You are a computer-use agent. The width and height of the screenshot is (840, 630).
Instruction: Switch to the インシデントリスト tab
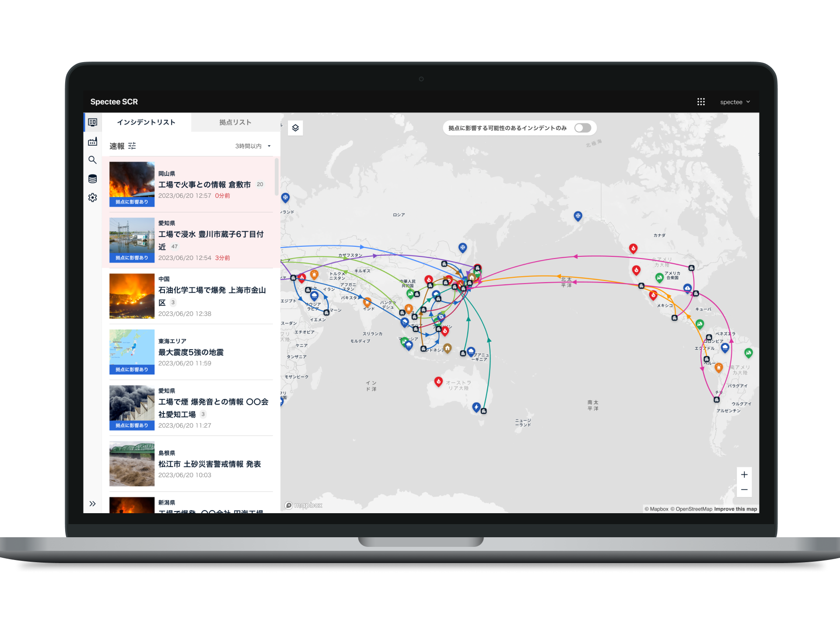(x=146, y=122)
